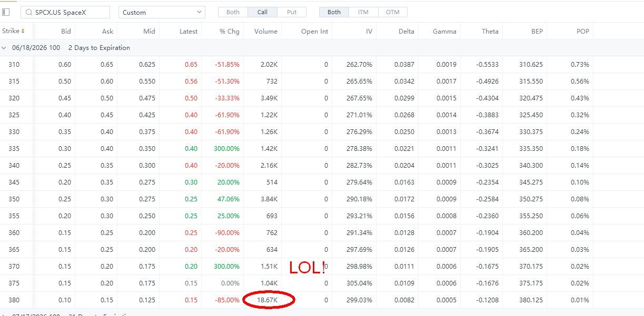
Task: Select the 310 strike row
Action: 322,65
